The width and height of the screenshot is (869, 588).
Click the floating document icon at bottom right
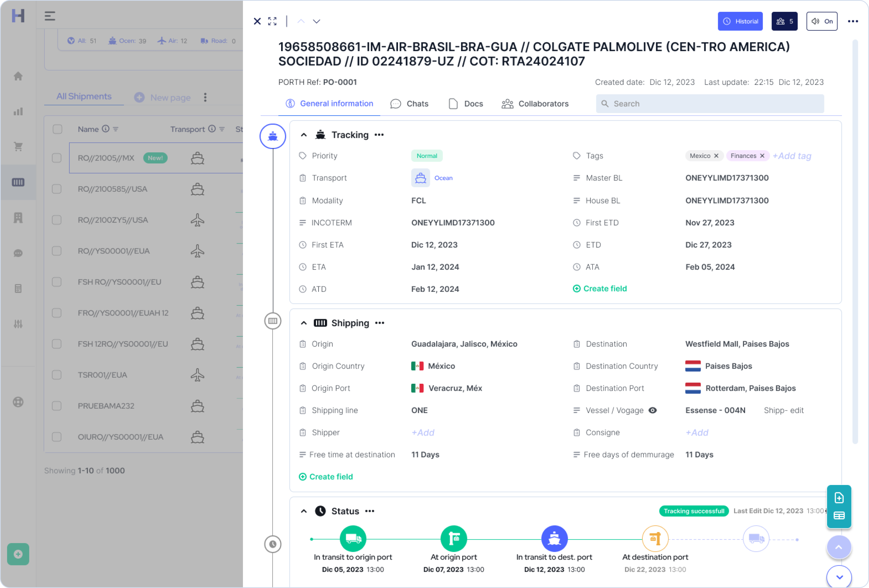[839, 498]
